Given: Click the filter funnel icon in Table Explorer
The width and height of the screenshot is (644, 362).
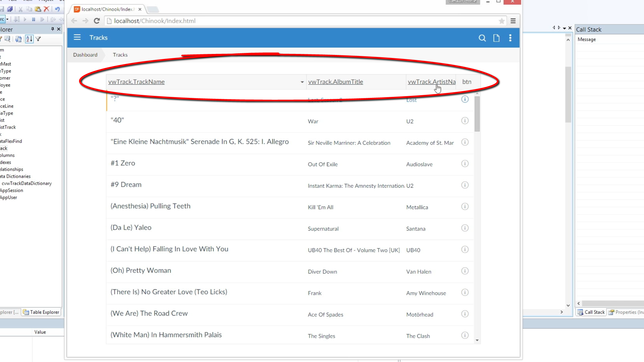Looking at the screenshot, I should [38, 39].
